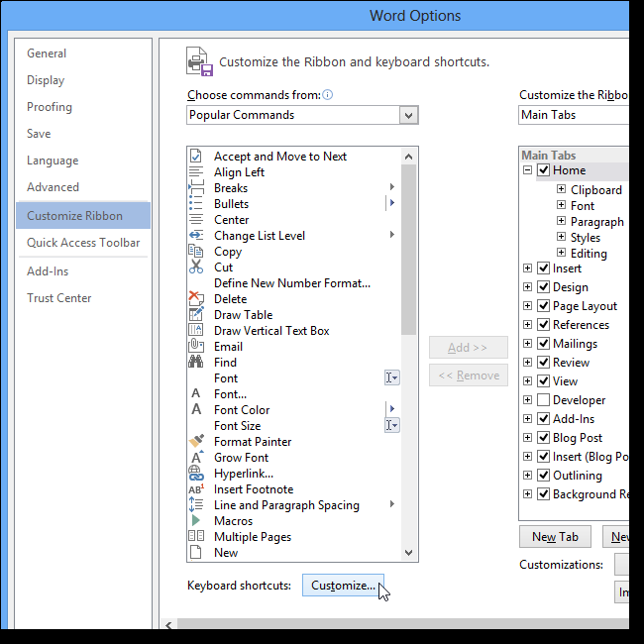Click the commands list scroll down arrow
The height and width of the screenshot is (644, 644).
[409, 553]
